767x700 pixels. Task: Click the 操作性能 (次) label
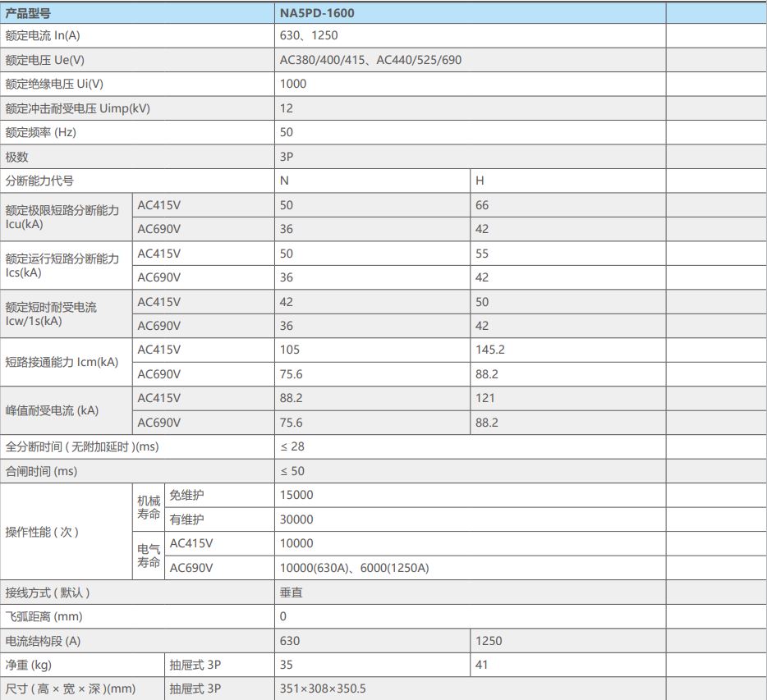coord(42,532)
